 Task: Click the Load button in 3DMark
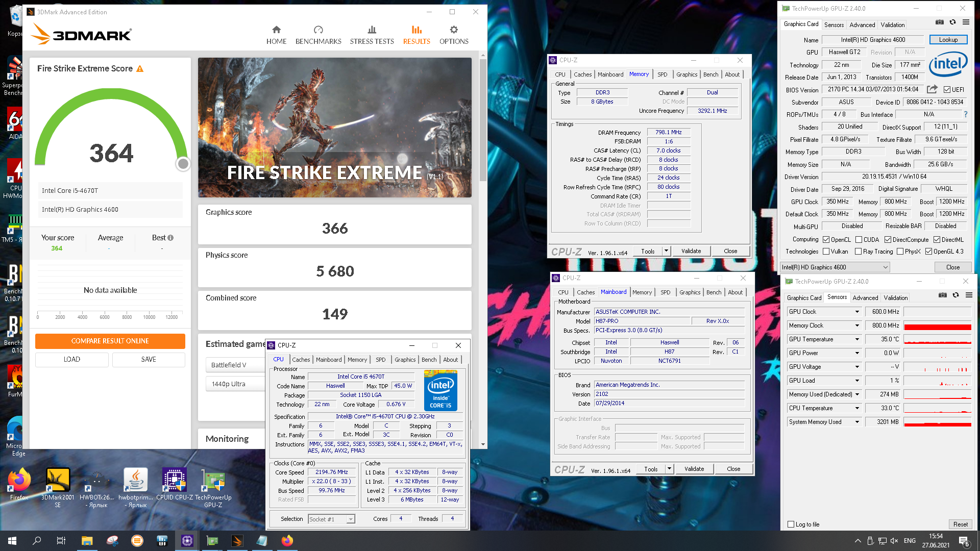72,360
